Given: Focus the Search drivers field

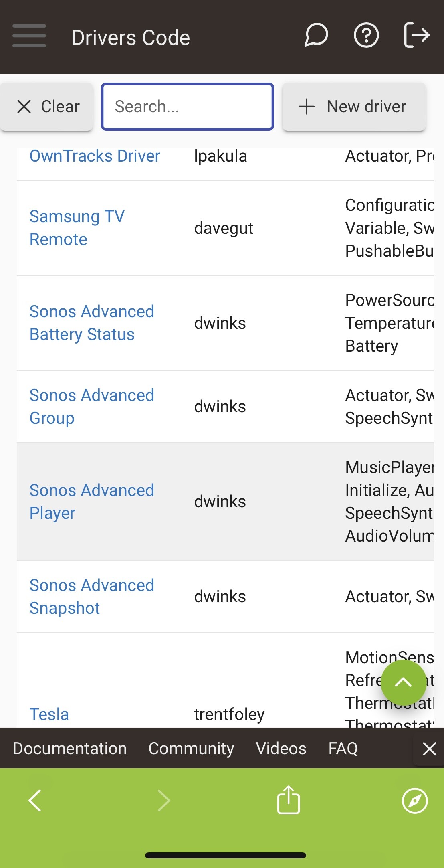Looking at the screenshot, I should click(188, 107).
